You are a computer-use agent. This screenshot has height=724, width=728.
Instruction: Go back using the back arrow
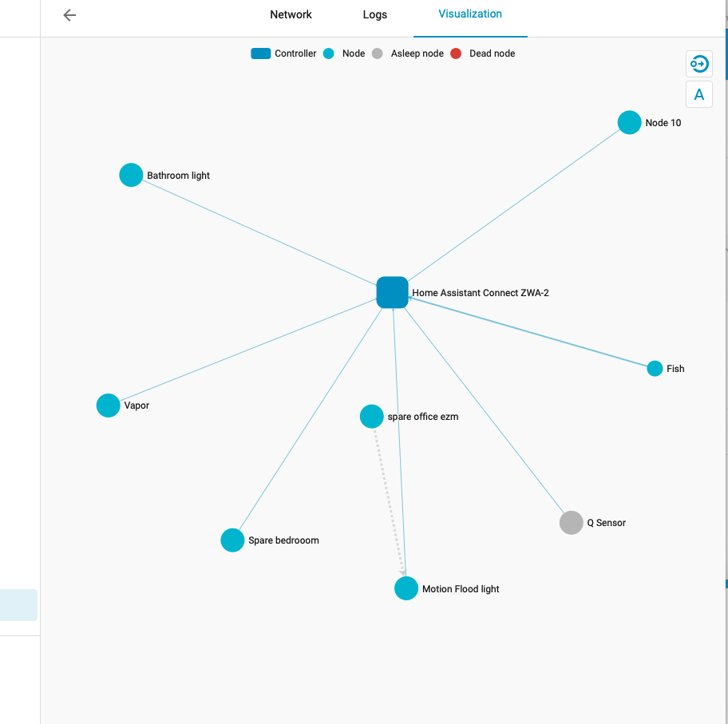(69, 14)
